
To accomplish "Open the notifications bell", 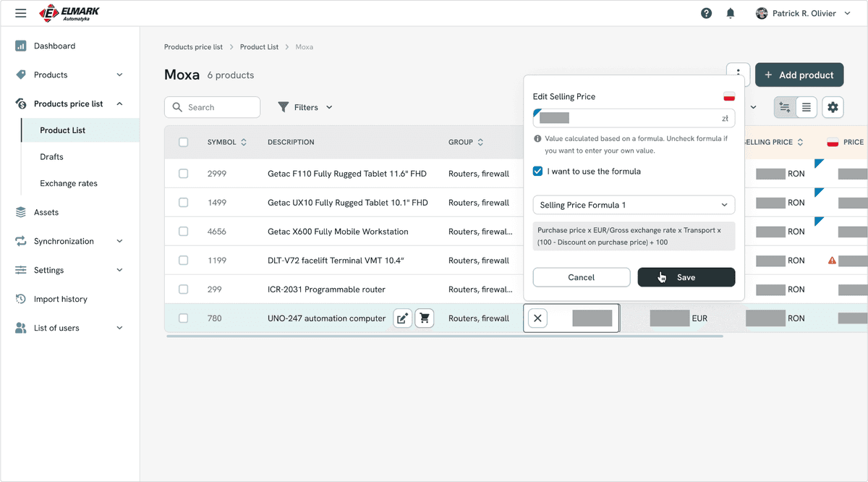I will coord(731,13).
